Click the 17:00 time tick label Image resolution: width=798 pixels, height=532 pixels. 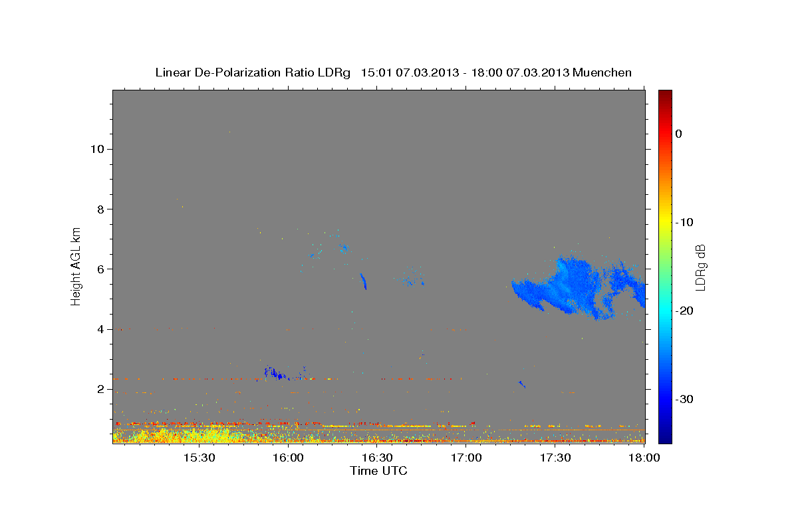coord(466,458)
